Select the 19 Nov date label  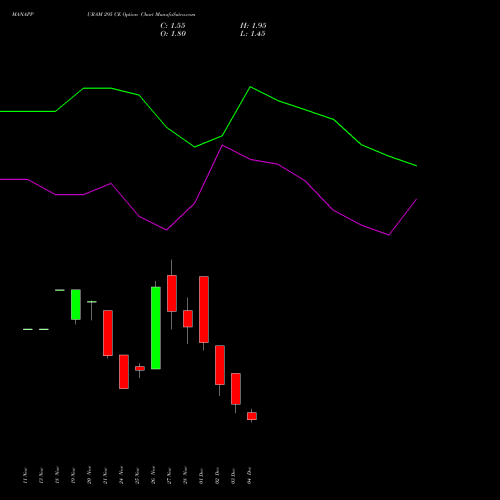(73, 476)
